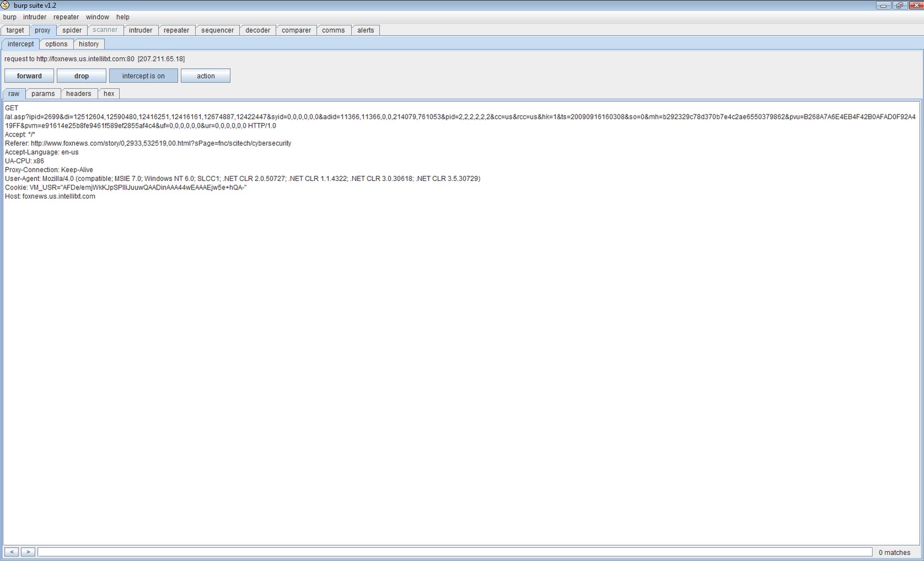Open the burp menu
Image resolution: width=924 pixels, height=561 pixels.
10,17
